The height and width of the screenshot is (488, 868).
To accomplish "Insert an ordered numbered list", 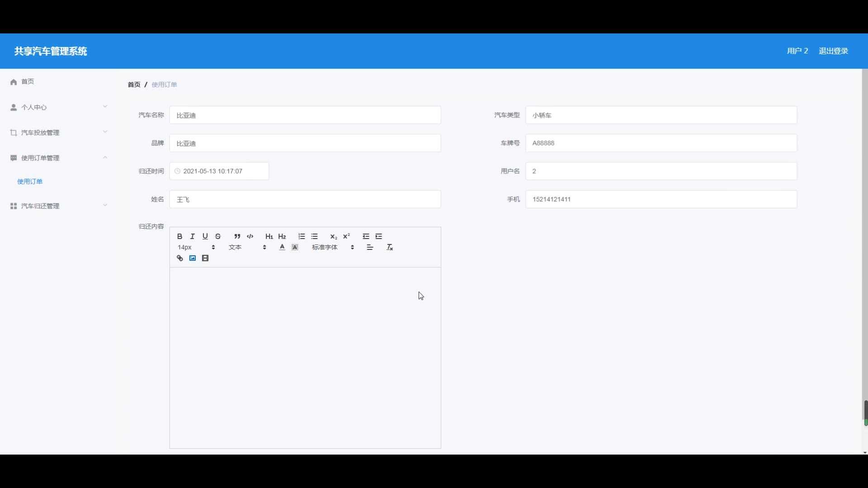I will (x=302, y=236).
